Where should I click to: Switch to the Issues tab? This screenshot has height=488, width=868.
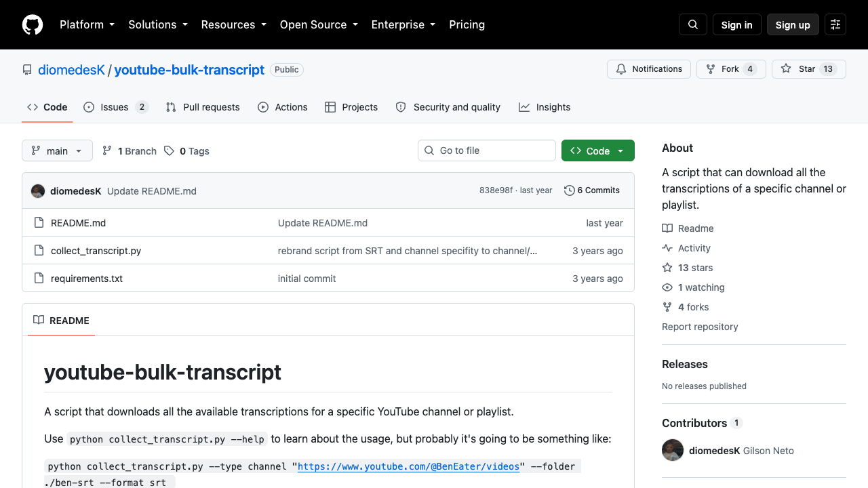coord(116,107)
